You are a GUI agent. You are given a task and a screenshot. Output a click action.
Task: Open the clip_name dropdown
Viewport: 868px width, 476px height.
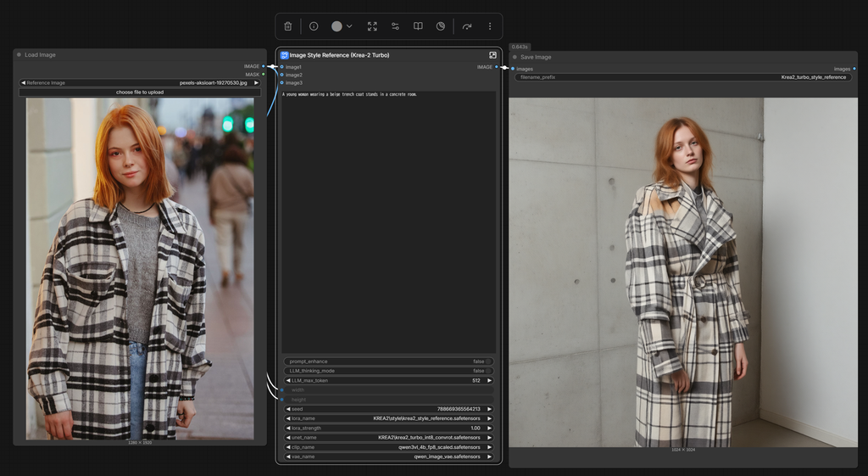(388, 447)
